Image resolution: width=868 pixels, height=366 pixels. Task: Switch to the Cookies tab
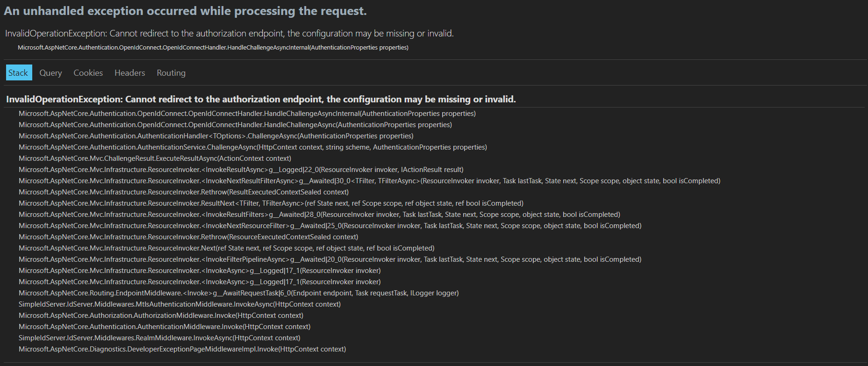(x=88, y=72)
